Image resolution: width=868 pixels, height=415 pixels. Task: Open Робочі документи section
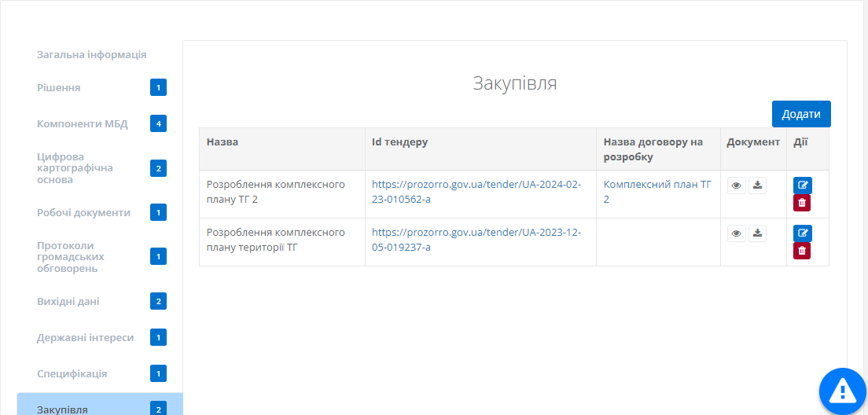83,212
